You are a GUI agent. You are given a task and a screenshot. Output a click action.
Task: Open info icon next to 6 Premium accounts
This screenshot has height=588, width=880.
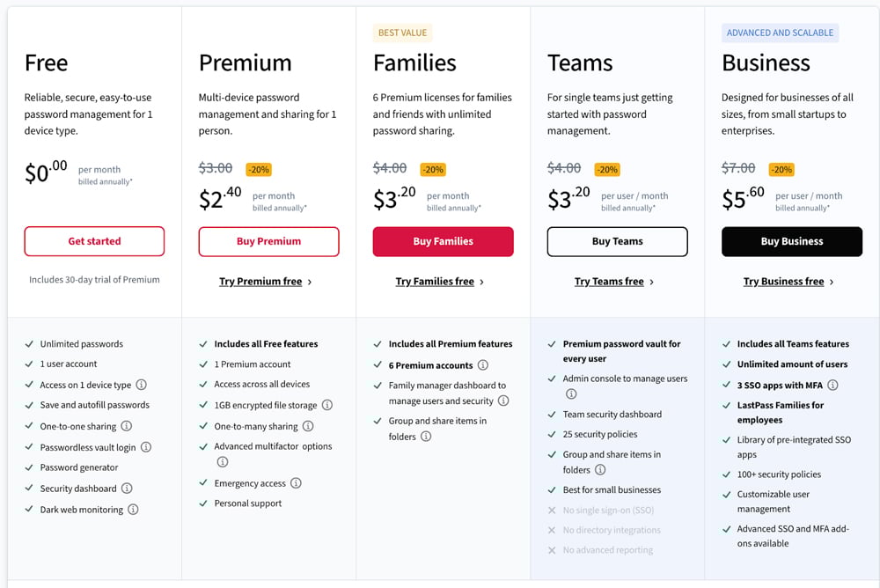tap(483, 365)
